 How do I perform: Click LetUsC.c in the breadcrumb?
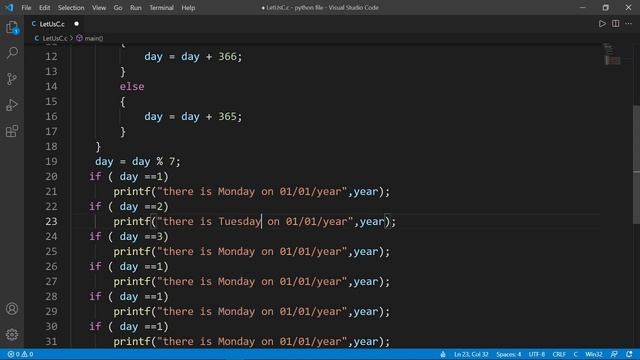(55, 38)
